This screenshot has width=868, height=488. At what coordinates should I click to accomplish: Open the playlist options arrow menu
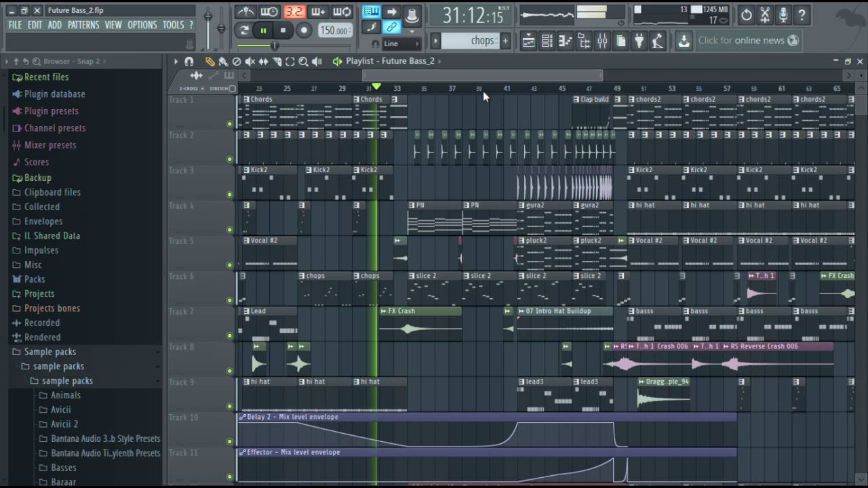pos(176,62)
